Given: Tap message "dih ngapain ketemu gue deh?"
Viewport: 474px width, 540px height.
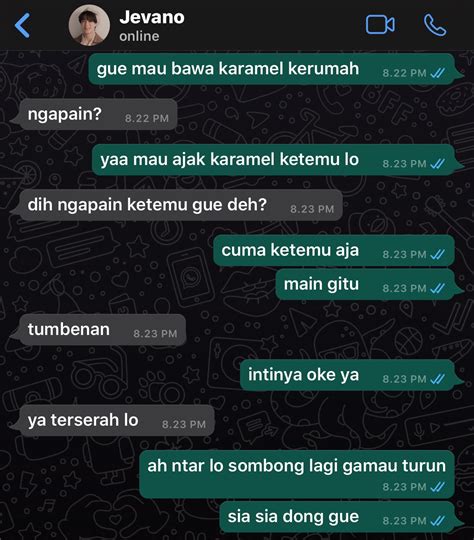Looking at the screenshot, I should (181, 205).
